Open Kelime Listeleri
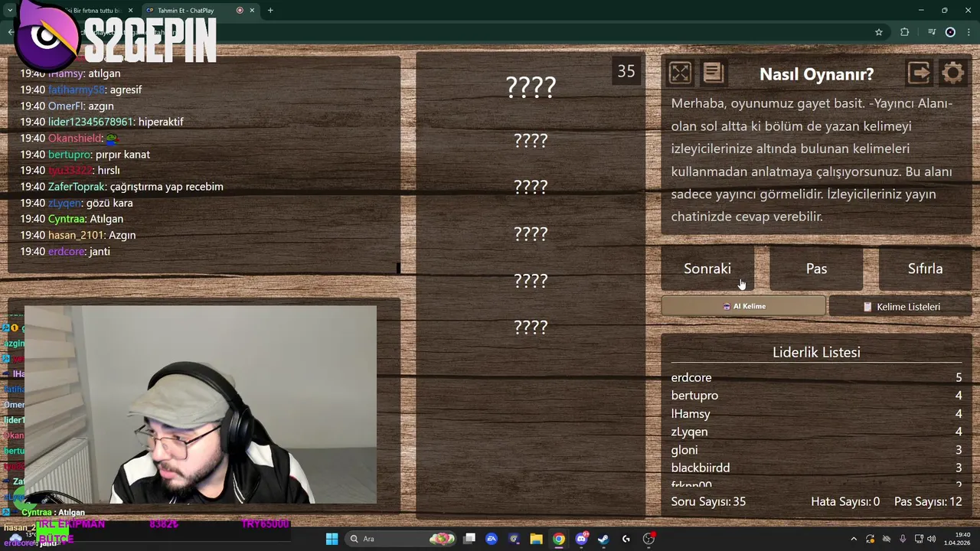Screen dimensions: 980x551 [x=900, y=306]
